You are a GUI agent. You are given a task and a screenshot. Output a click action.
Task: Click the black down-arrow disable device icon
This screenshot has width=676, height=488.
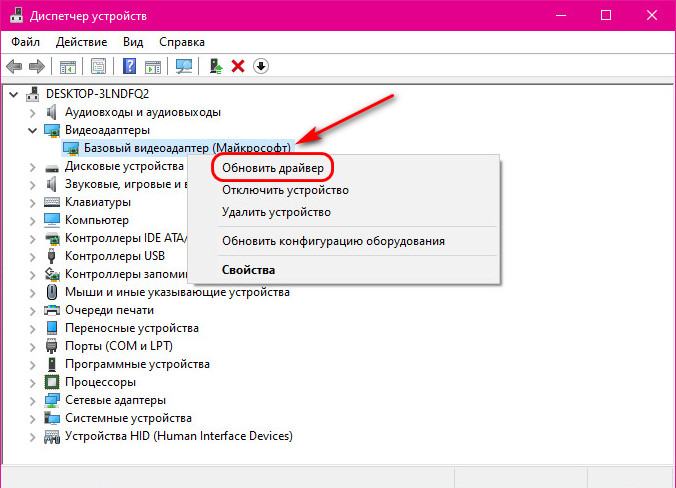pos(261,66)
